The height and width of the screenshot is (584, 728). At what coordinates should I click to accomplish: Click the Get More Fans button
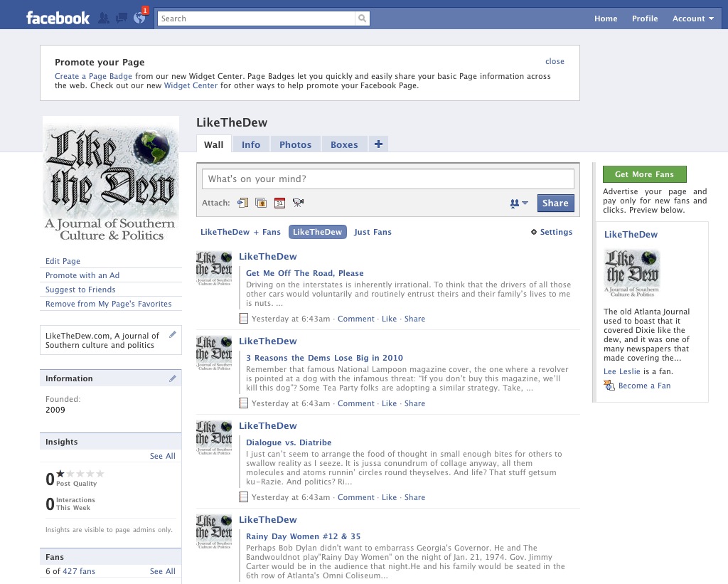(x=644, y=174)
